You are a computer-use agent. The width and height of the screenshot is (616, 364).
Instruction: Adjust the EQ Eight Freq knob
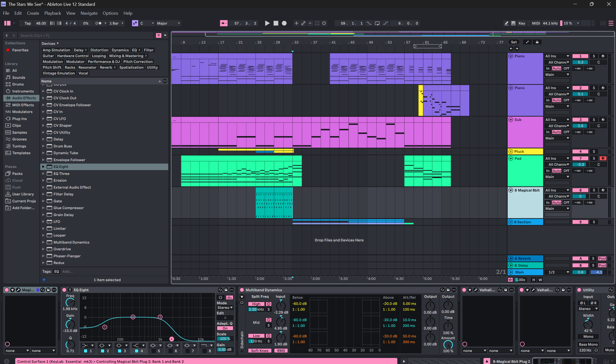[x=70, y=302]
